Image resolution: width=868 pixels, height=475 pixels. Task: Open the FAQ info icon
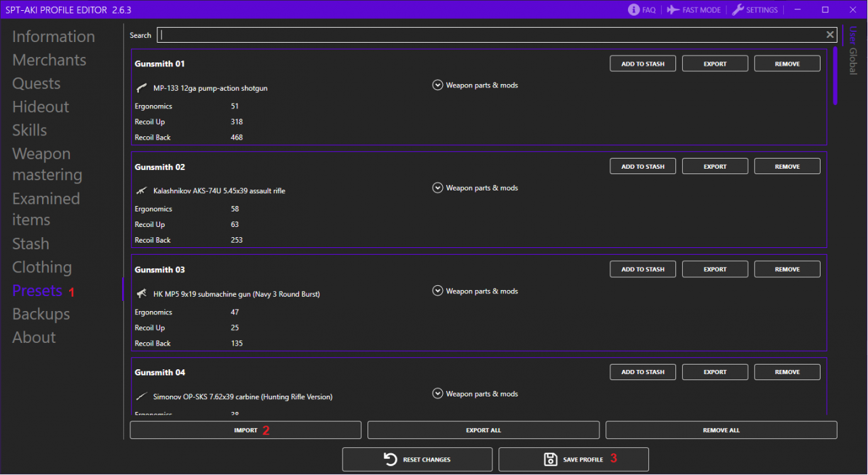coord(634,10)
